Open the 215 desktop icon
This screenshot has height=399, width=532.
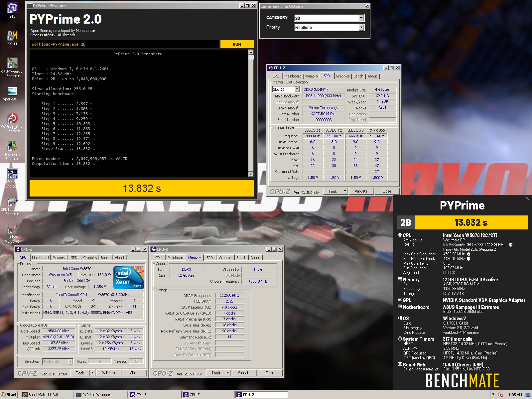coord(12,8)
